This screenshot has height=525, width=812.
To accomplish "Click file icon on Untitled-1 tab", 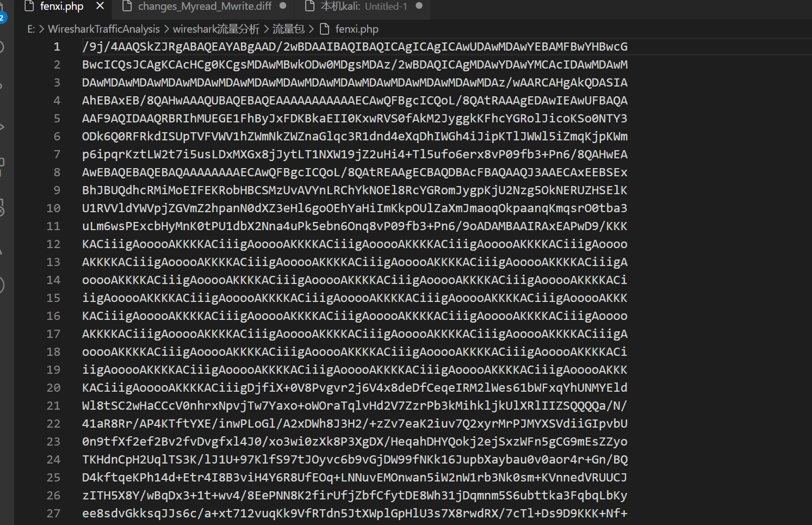I will [x=309, y=6].
